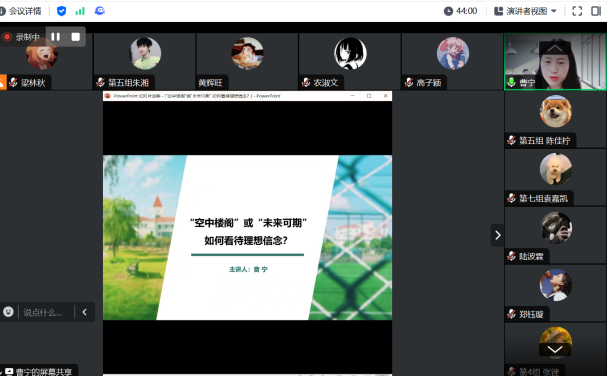Stop the meeting recording
Viewport: 607px width, 376px height.
tap(75, 37)
